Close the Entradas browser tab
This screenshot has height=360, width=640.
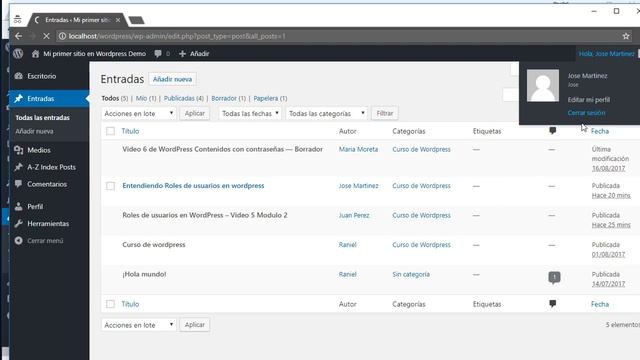coord(118,20)
